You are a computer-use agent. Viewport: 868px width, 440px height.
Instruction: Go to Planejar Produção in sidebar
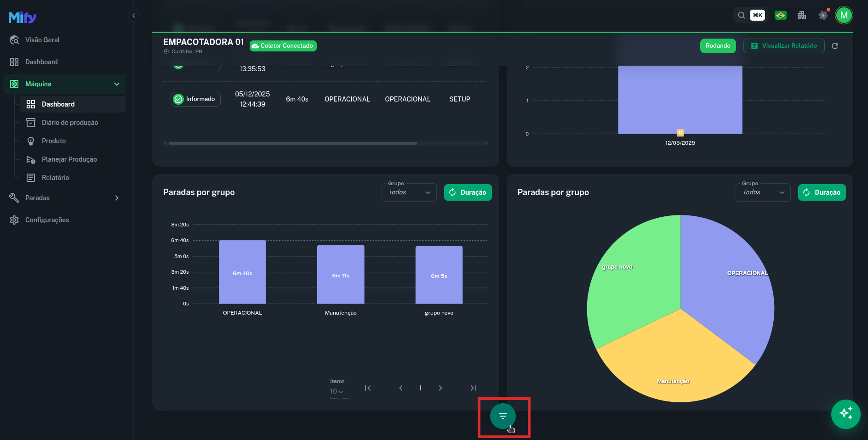click(x=69, y=159)
